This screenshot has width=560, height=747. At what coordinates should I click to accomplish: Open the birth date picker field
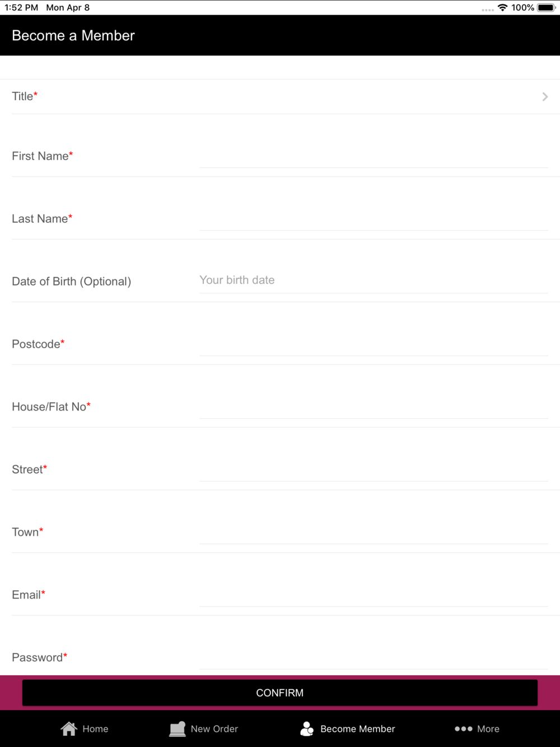374,280
